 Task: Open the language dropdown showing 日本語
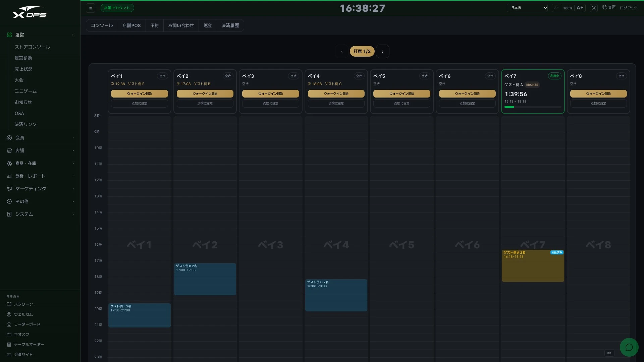[x=527, y=8]
